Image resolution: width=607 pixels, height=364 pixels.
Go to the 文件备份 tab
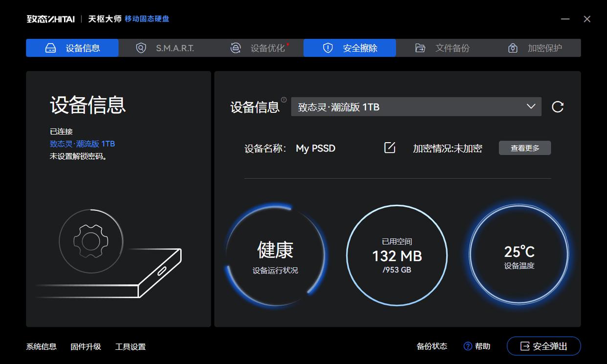(442, 48)
